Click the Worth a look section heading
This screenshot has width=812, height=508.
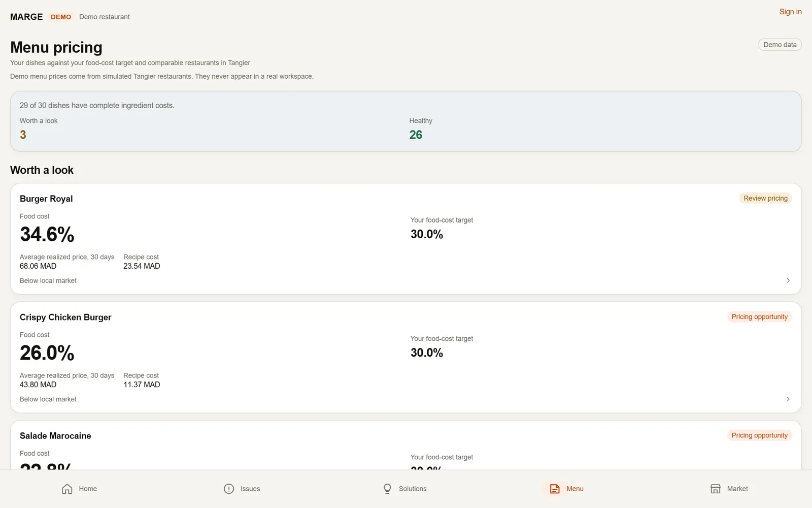pos(42,170)
